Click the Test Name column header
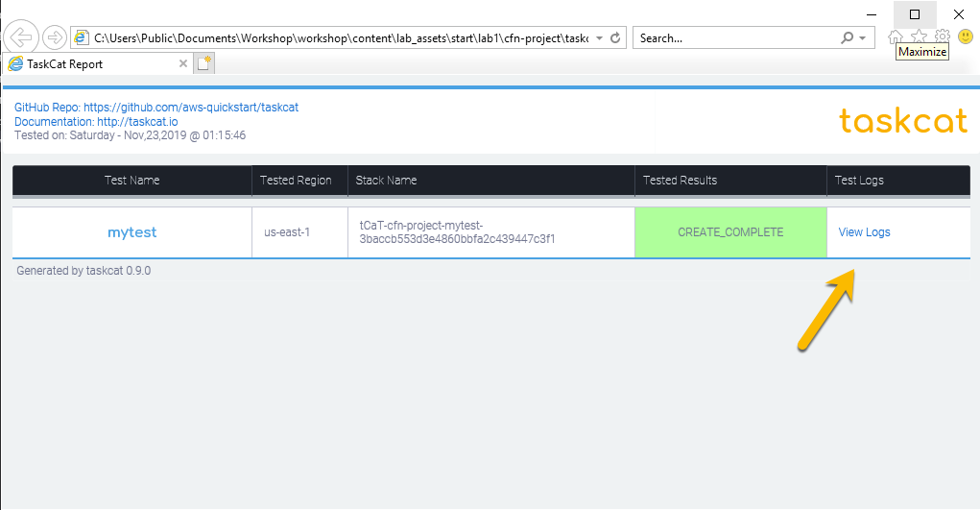 [x=131, y=181]
